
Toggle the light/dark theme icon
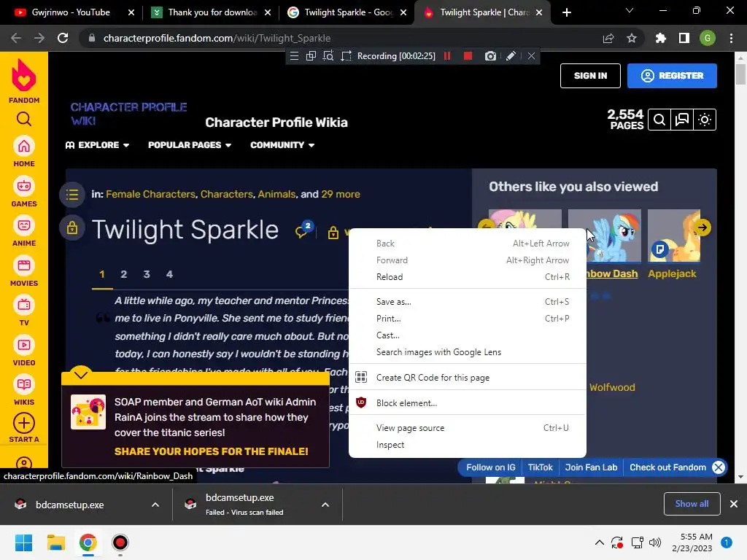(x=705, y=120)
